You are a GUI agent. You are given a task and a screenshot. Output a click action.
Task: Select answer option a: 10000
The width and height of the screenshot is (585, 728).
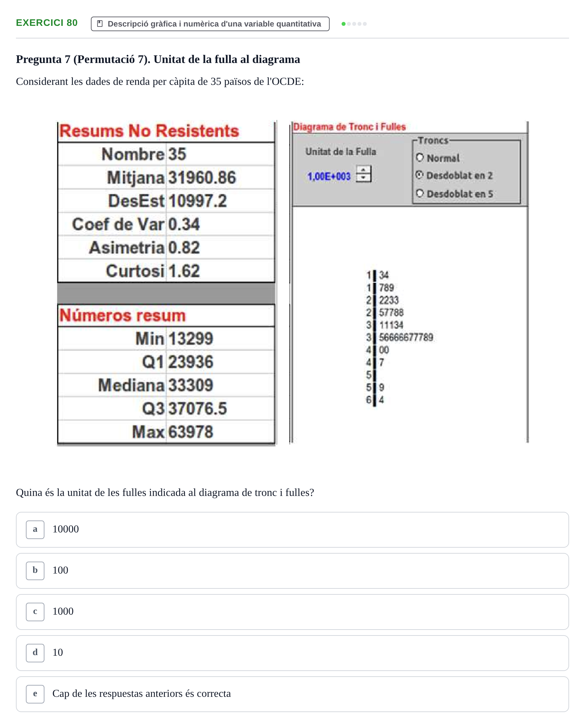pyautogui.click(x=292, y=529)
